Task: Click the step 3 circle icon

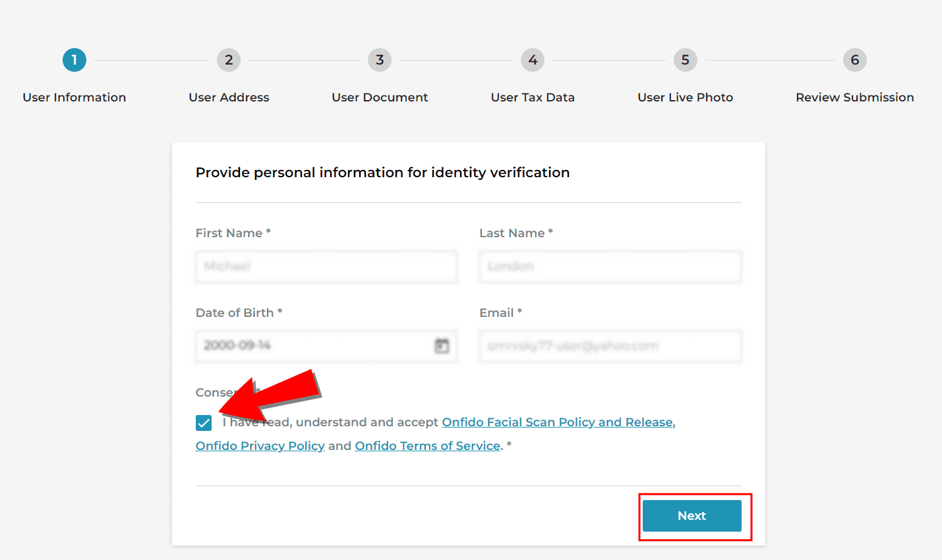Action: 380,60
